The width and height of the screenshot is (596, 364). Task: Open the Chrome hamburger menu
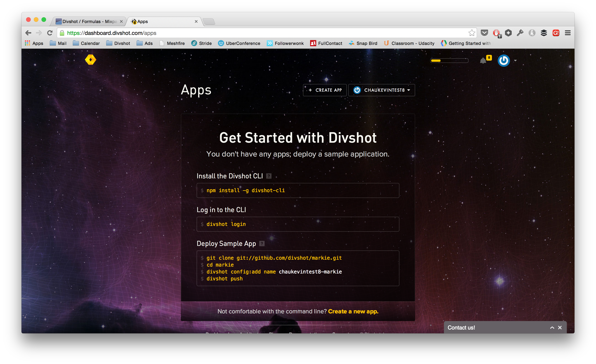pos(568,33)
